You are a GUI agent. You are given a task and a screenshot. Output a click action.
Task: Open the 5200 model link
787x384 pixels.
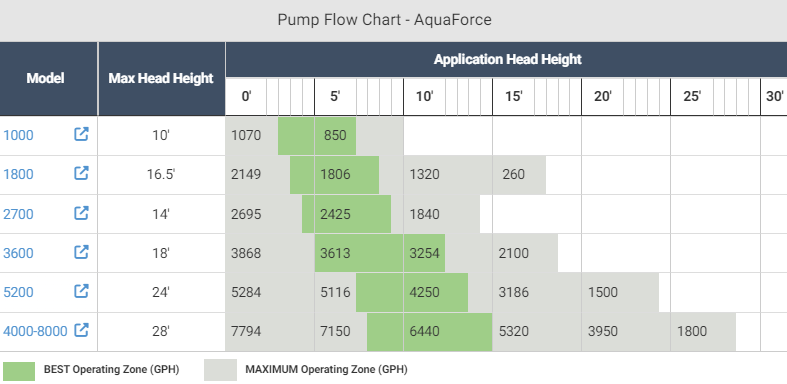coord(19,292)
